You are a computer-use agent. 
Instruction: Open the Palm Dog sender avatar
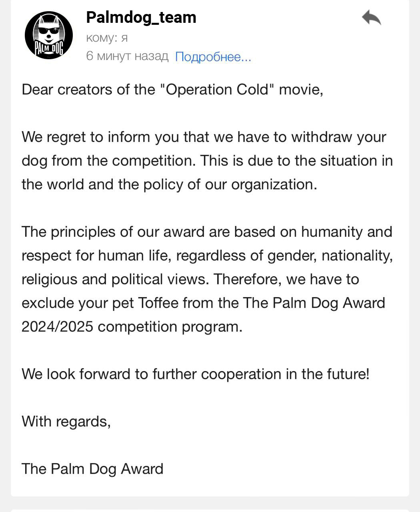pyautogui.click(x=49, y=36)
